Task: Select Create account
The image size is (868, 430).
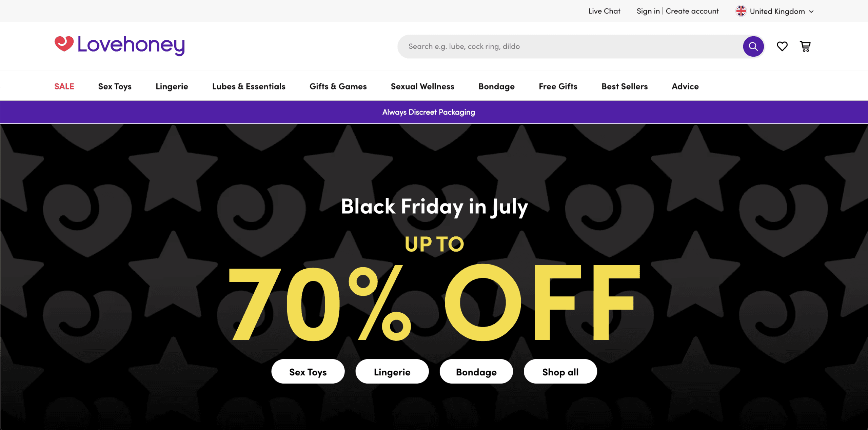Action: pos(692,11)
